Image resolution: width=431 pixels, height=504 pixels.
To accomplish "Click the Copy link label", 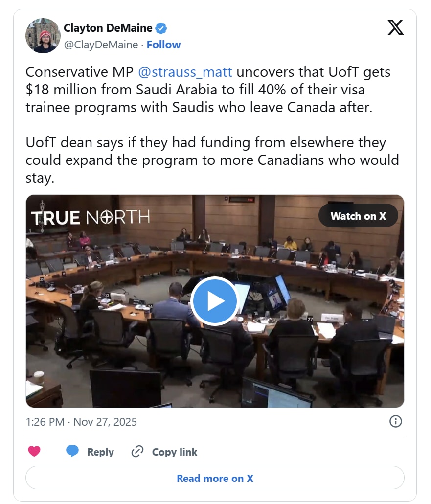I will [x=175, y=452].
